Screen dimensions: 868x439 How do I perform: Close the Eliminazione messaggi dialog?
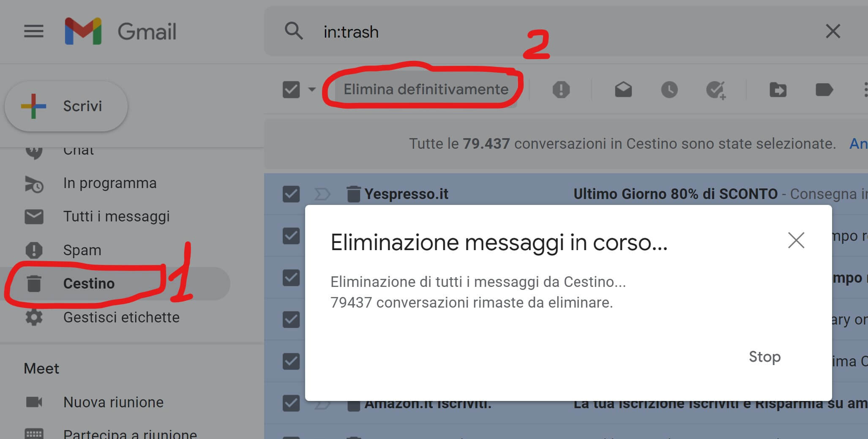[x=796, y=240]
